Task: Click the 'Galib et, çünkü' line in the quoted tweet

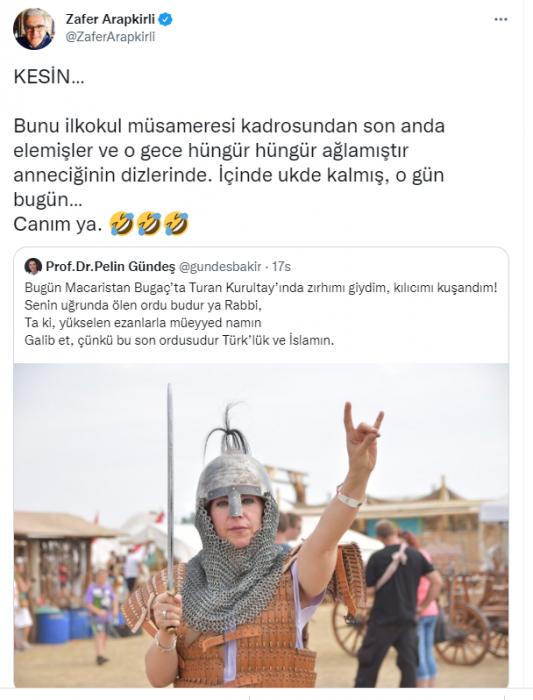Action: (x=179, y=340)
